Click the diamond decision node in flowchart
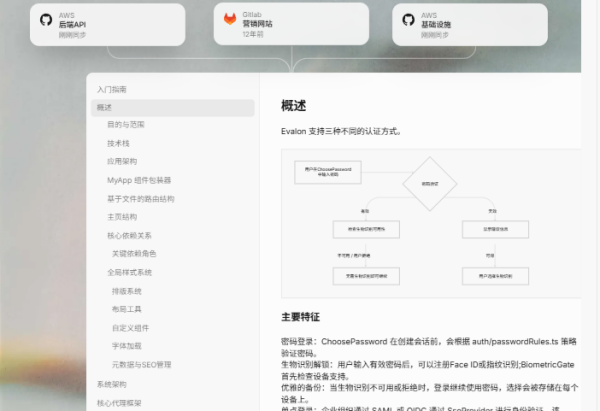600x411 pixels. click(x=430, y=184)
